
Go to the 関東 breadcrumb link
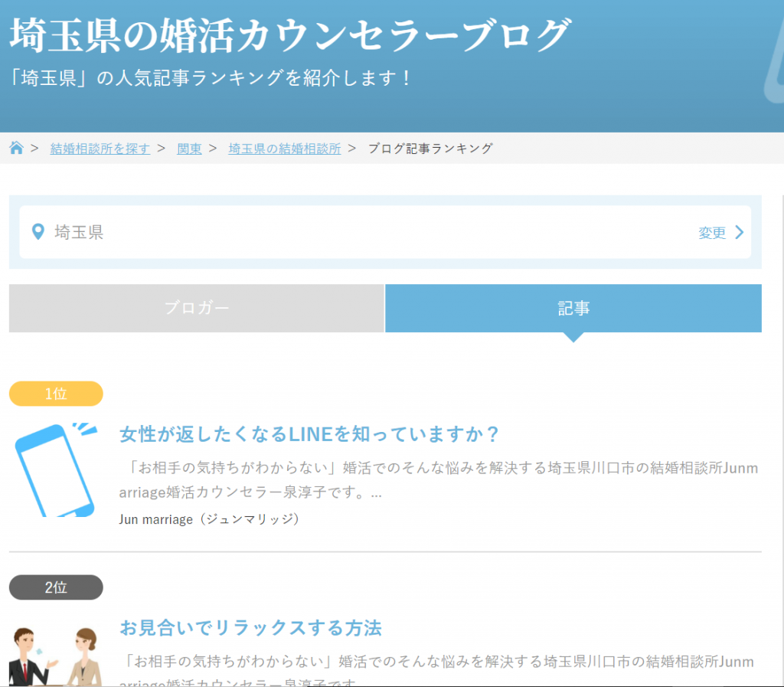tap(189, 149)
